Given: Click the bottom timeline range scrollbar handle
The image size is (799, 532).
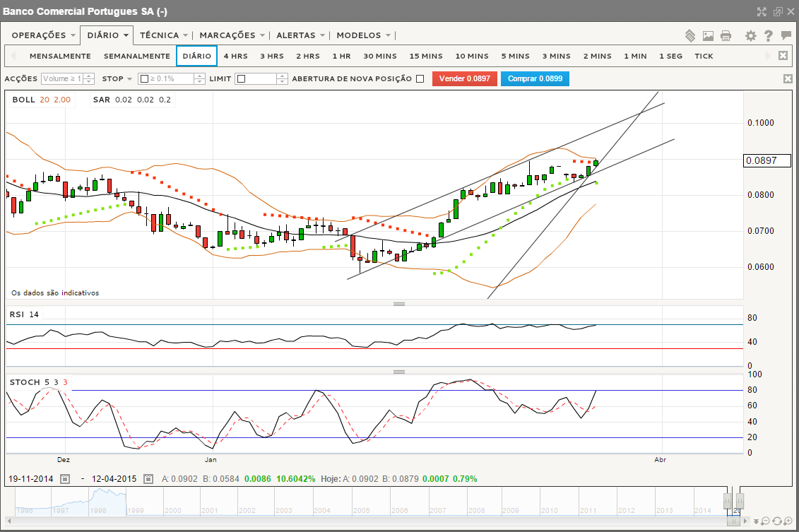Looking at the screenshot, I should (x=733, y=521).
